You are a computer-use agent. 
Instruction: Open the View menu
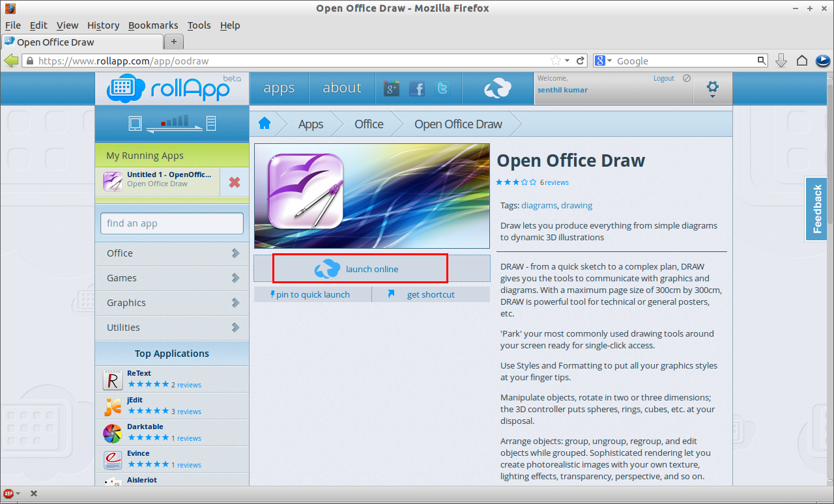[x=67, y=25]
